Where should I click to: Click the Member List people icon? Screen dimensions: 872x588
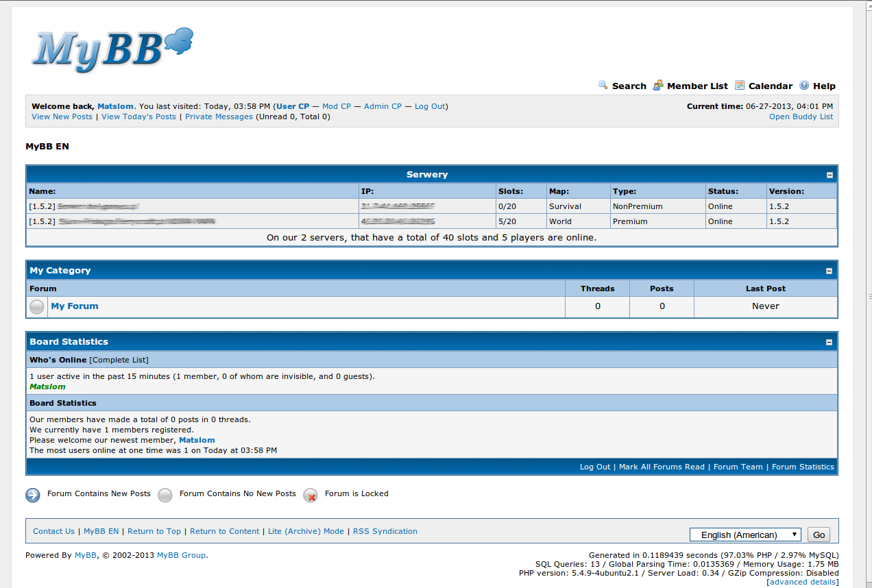[657, 86]
